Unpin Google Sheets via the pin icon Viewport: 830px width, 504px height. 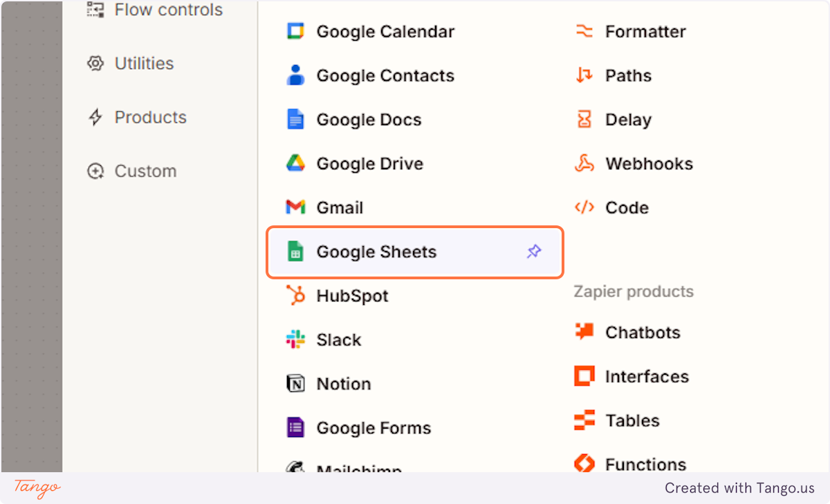click(x=534, y=252)
